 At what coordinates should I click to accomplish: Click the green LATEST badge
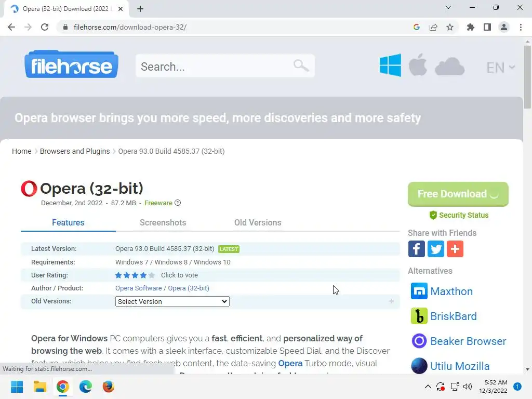pyautogui.click(x=229, y=249)
